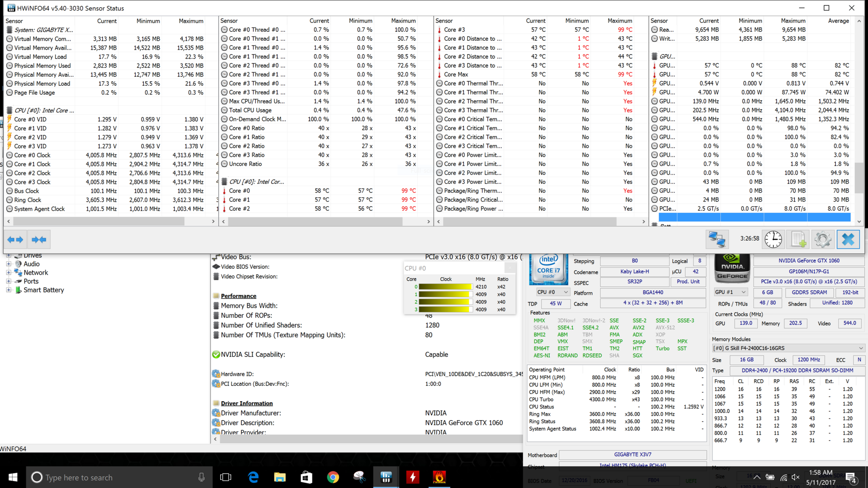Screen dimensions: 868x488
Task: Click the Wi-Fi network tray icon
Action: [x=783, y=477]
